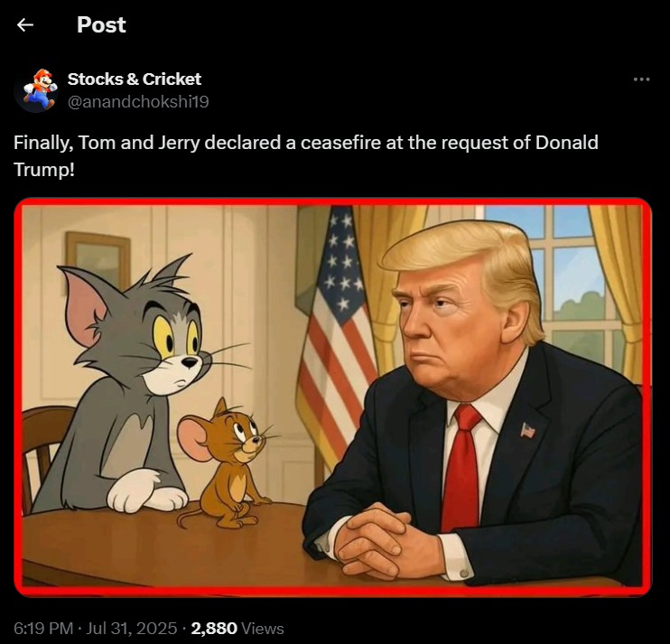Click the Post header title

tap(101, 24)
